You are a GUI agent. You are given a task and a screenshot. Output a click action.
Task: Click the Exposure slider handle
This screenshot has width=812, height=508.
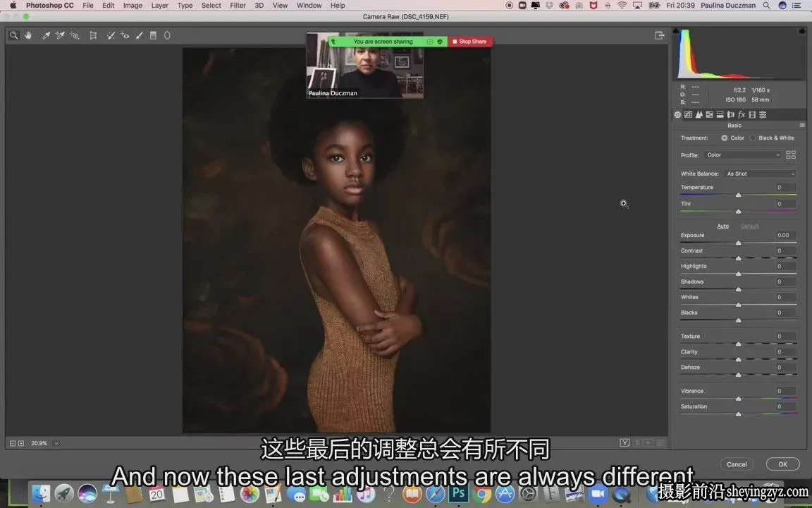coord(739,243)
